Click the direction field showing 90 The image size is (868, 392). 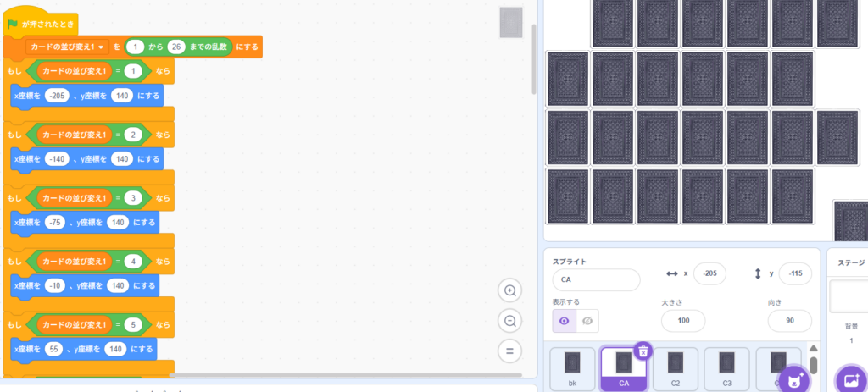point(789,321)
